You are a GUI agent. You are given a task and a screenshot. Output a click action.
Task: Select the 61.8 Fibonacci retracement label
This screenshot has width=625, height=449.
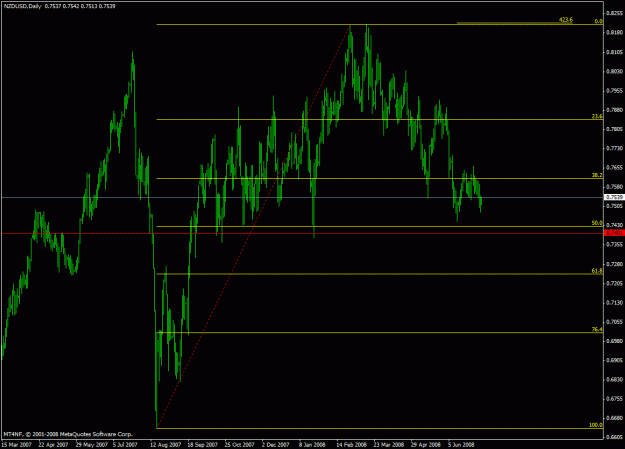tap(597, 271)
